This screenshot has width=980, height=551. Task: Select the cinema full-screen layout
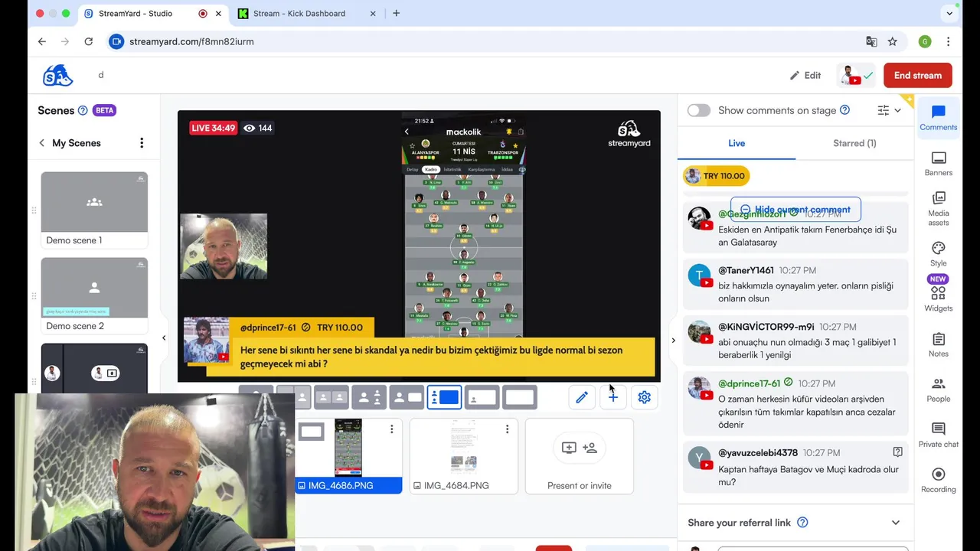[520, 397]
